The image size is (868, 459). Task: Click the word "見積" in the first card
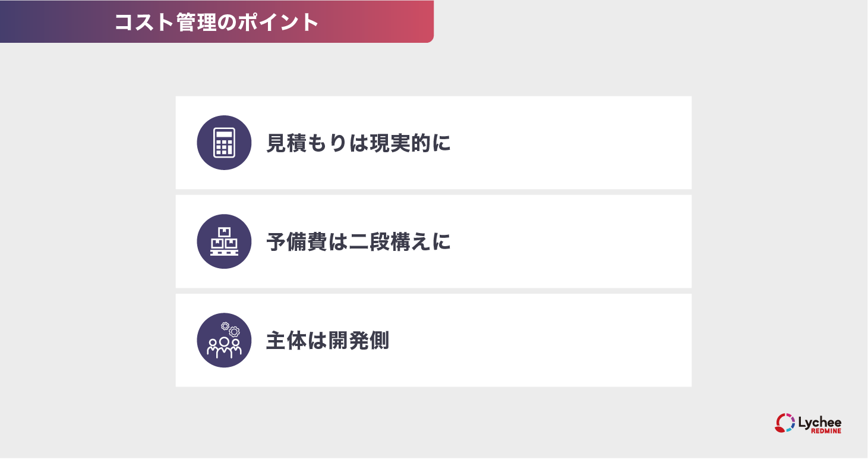point(286,143)
